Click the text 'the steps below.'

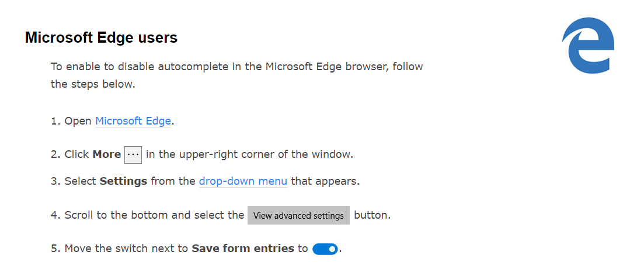point(93,84)
